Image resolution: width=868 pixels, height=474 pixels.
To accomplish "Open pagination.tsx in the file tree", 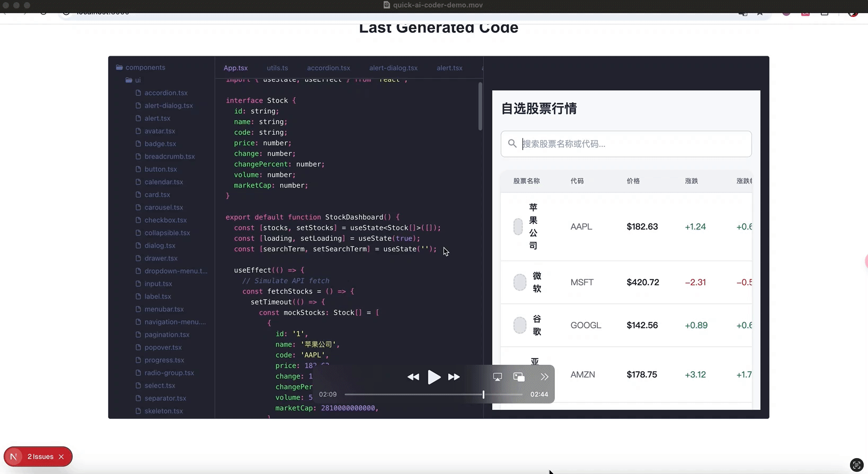I will [162, 335].
